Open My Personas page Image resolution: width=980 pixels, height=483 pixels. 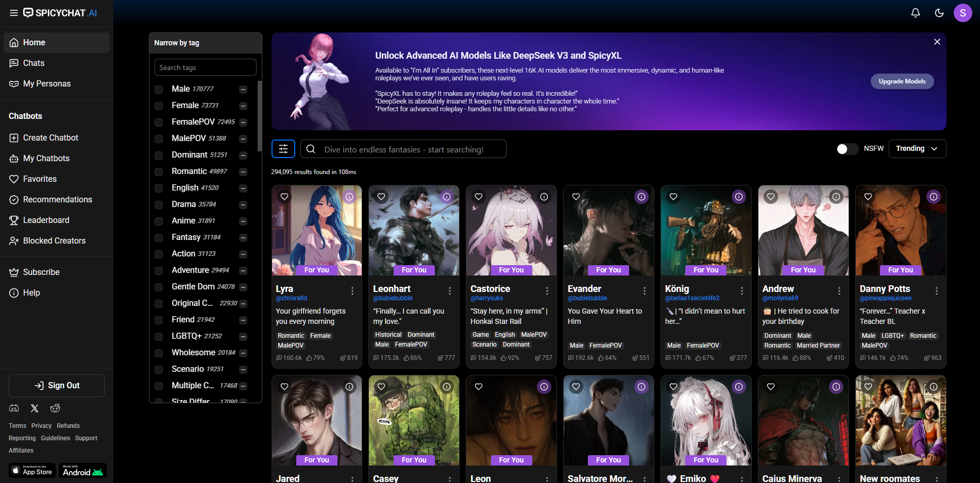coord(57,84)
